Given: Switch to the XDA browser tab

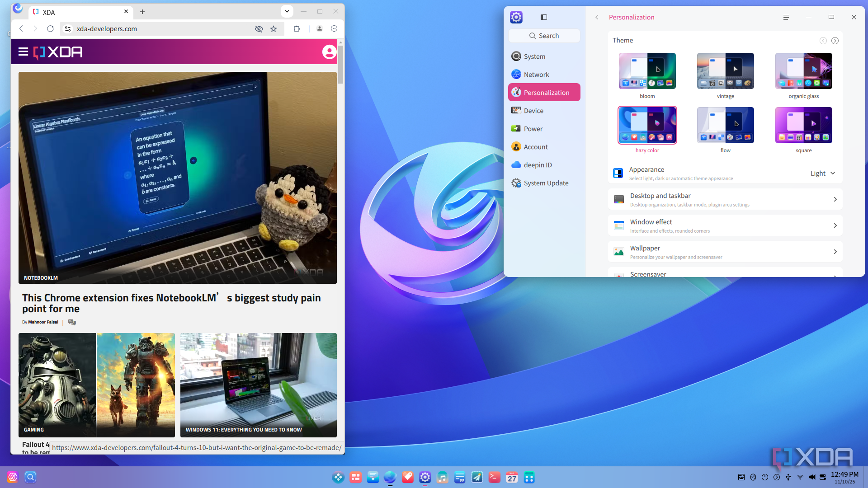Looking at the screenshot, I should tap(81, 12).
